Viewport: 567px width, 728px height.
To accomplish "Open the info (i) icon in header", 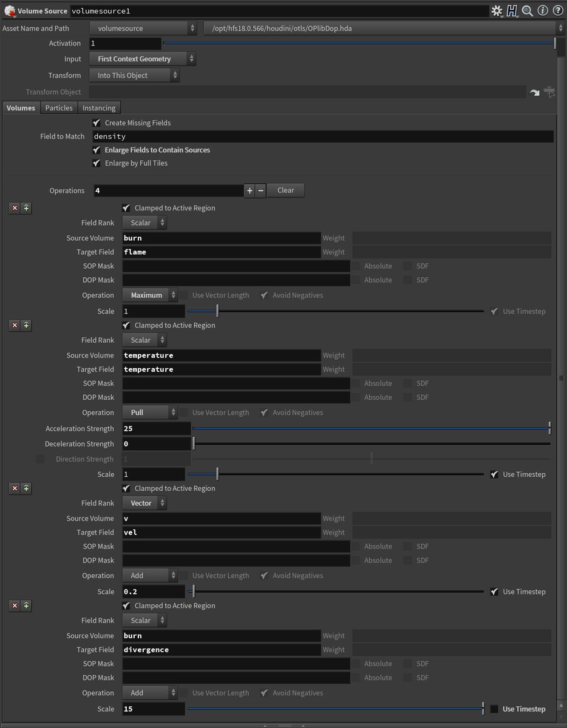I will [x=543, y=11].
